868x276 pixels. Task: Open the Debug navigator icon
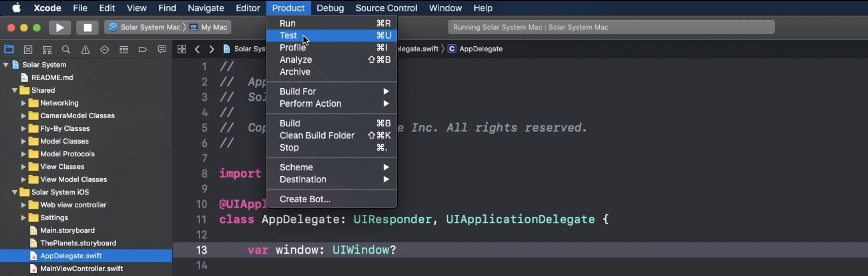point(124,49)
